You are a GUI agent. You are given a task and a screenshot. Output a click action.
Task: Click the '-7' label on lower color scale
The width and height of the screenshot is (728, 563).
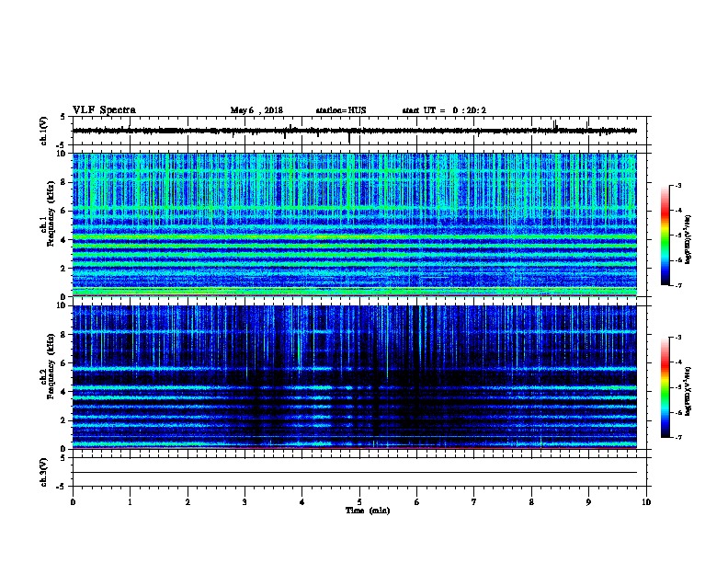(x=677, y=438)
